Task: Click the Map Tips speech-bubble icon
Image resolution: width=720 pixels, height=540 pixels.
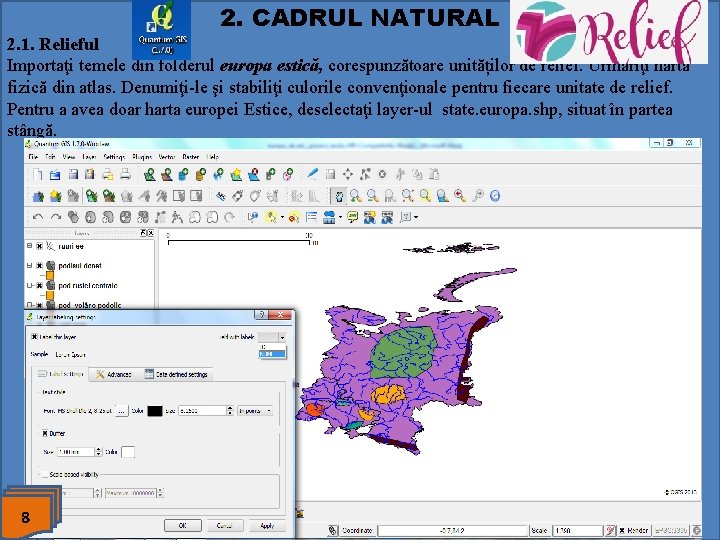Action: (x=353, y=217)
